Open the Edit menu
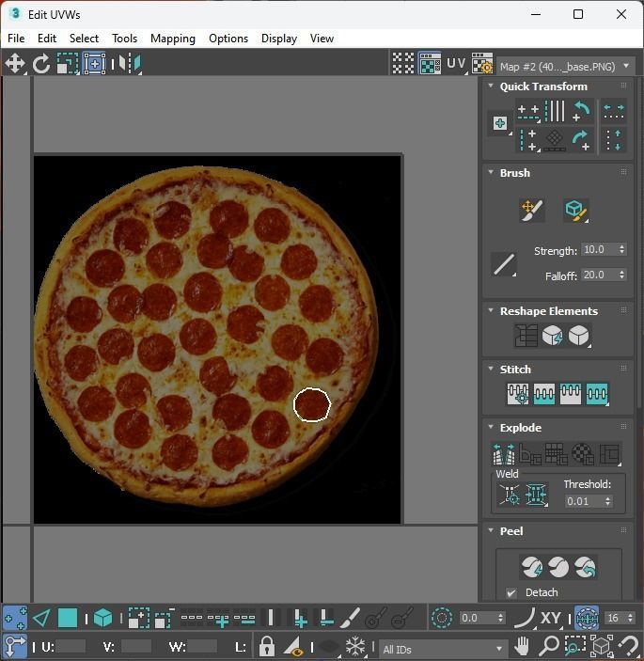This screenshot has width=644, height=661. (47, 39)
